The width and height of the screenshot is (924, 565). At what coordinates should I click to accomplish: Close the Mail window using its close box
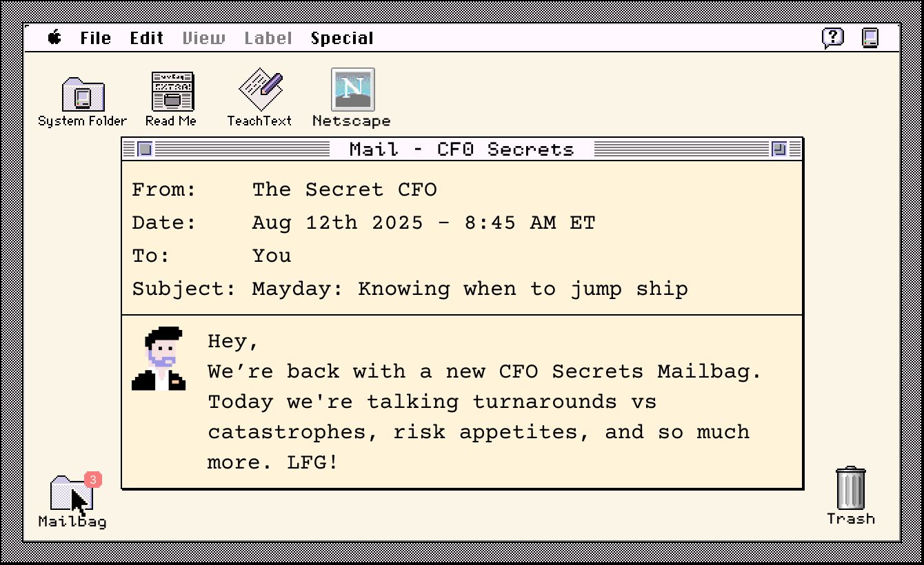click(x=145, y=149)
